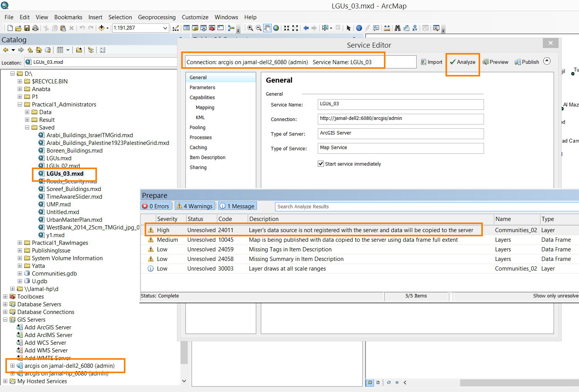
Task: Select Sharing in Service Editor list
Action: tap(198, 167)
